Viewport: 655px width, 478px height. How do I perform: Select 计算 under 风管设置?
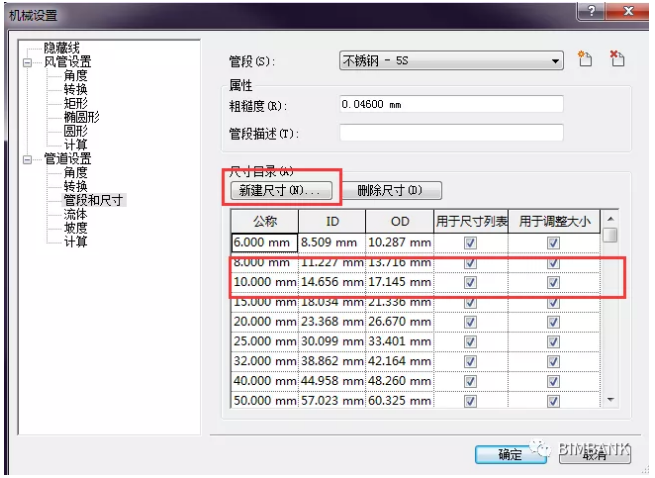(76, 145)
